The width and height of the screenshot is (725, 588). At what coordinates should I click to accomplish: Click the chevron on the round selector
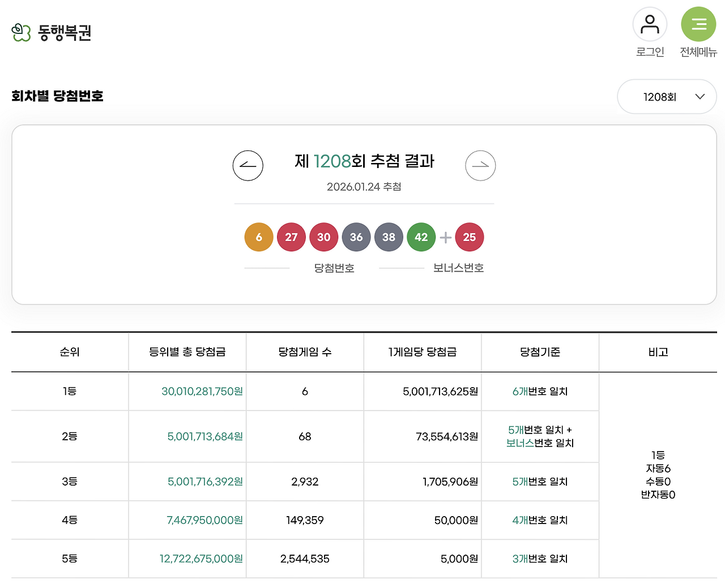coord(699,96)
